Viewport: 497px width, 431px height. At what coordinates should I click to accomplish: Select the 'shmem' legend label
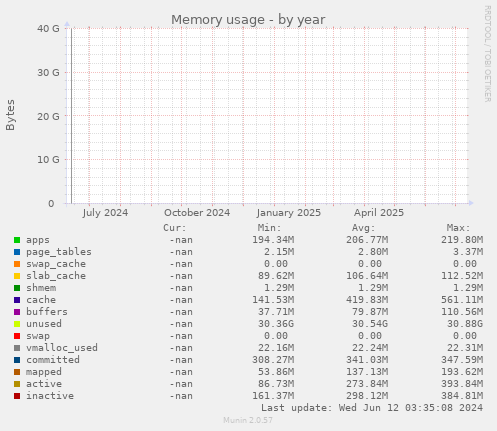pos(41,288)
